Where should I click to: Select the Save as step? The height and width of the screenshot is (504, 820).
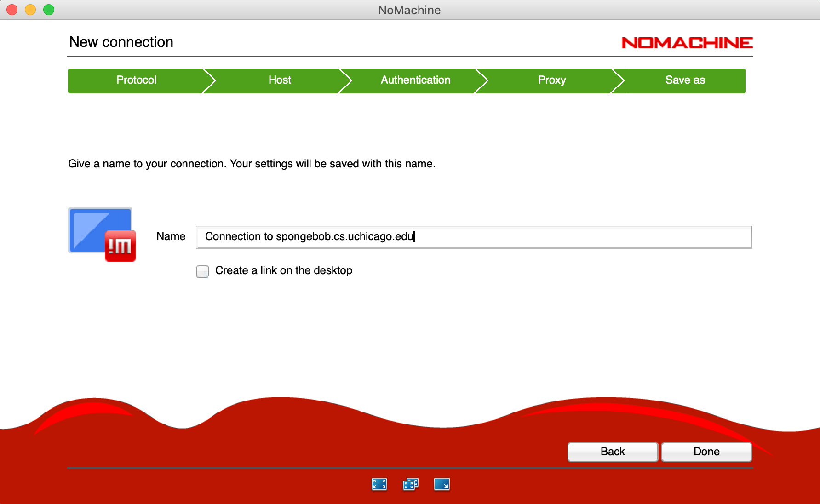point(685,80)
